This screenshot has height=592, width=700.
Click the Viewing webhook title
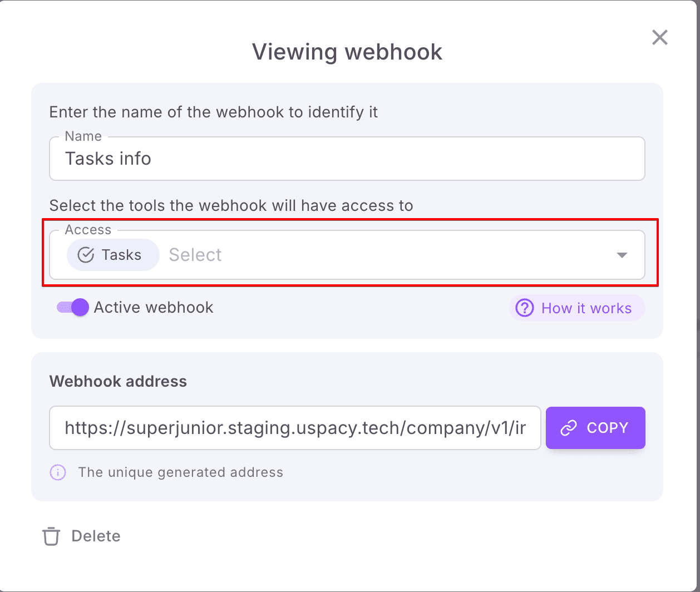point(347,52)
